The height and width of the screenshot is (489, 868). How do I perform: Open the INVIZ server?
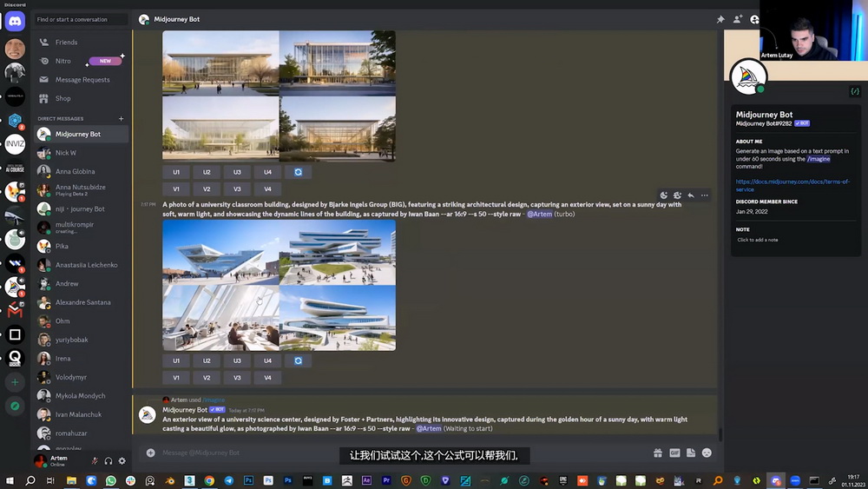[15, 144]
